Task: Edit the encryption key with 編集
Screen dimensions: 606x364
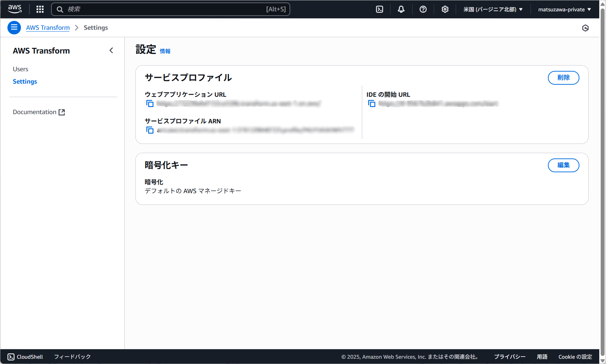Action: coord(563,165)
